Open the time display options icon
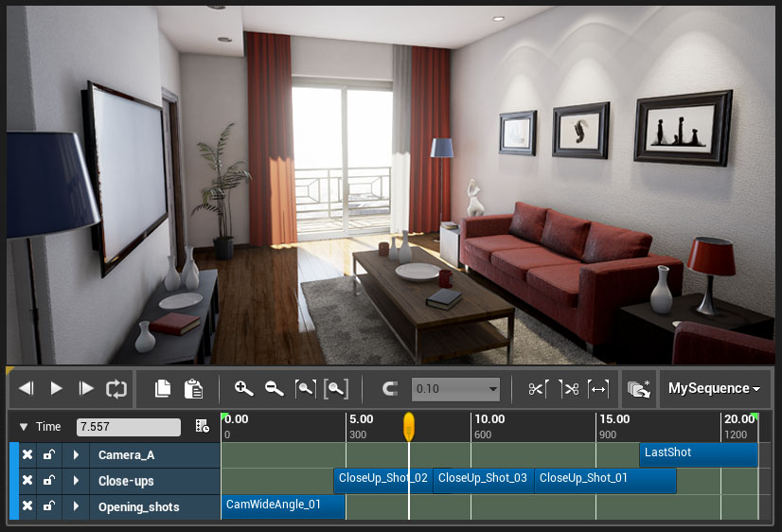The height and width of the screenshot is (532, 782). point(202,426)
